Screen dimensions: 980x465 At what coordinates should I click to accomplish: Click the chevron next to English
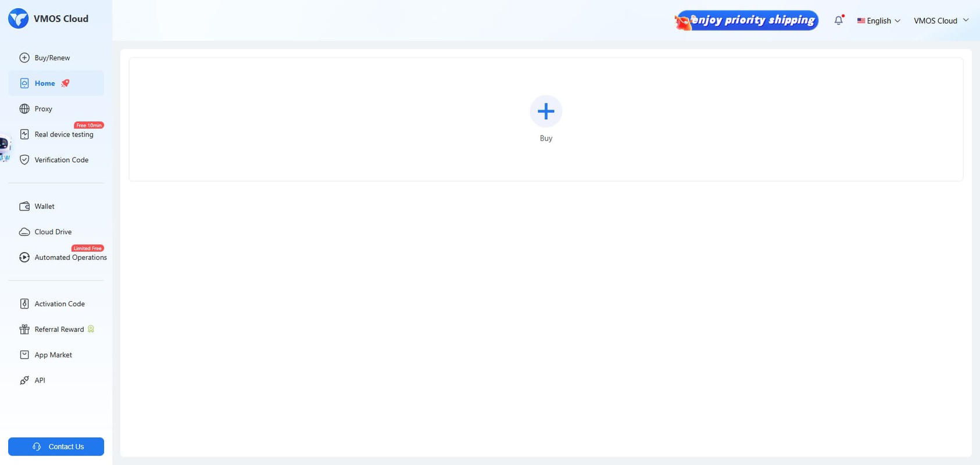pos(897,21)
